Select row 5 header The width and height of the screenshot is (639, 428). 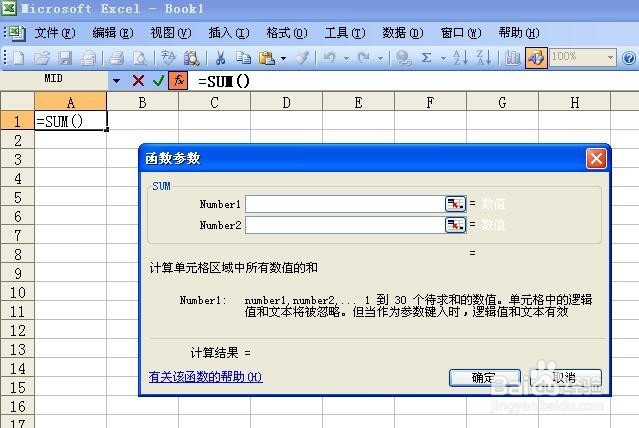[x=18, y=198]
